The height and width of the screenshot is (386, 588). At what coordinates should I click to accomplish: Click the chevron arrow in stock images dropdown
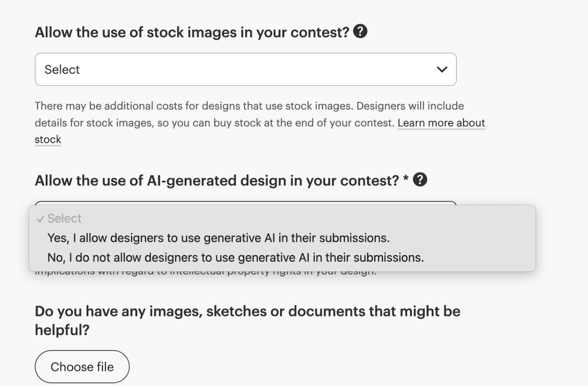442,69
